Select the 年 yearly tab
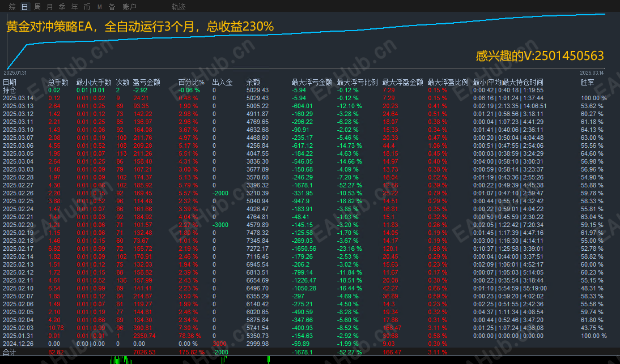The height and width of the screenshot is (364, 620). coord(75,7)
